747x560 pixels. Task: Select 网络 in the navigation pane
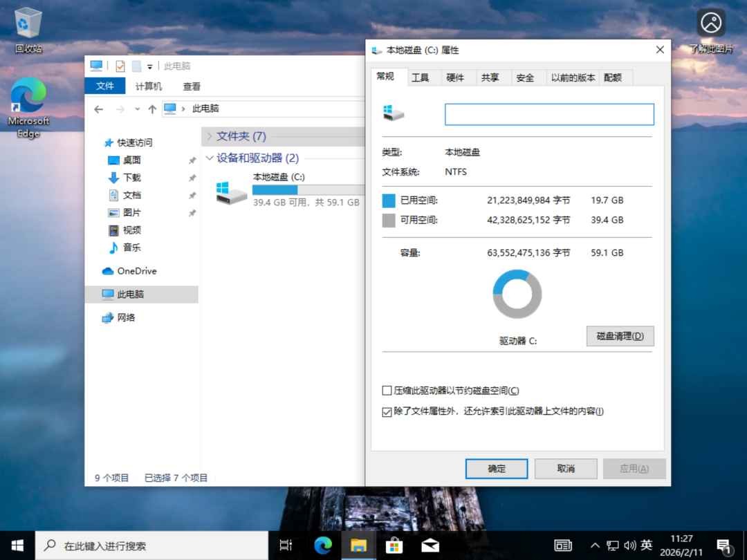[126, 317]
